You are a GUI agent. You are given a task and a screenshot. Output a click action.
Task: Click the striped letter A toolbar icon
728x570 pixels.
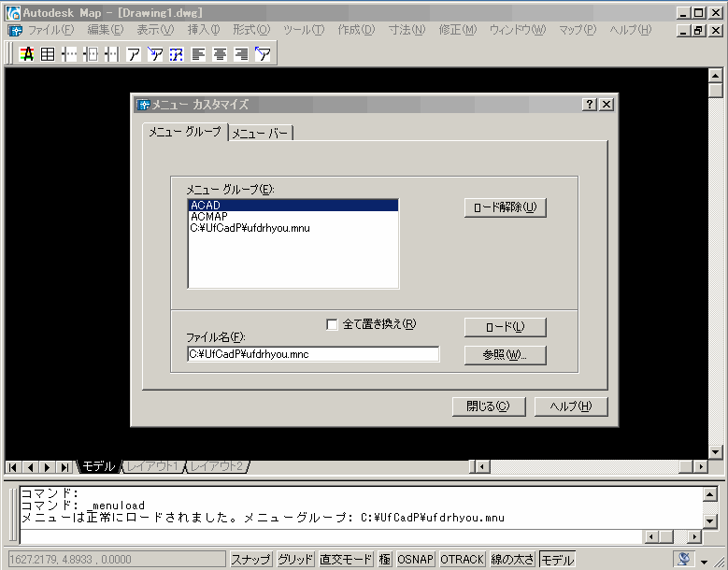[27, 54]
